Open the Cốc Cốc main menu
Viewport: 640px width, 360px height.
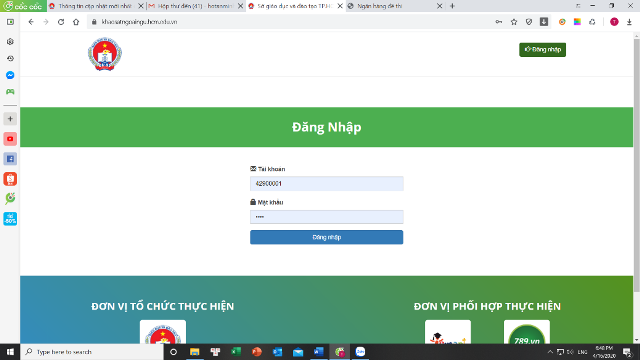pos(23,6)
